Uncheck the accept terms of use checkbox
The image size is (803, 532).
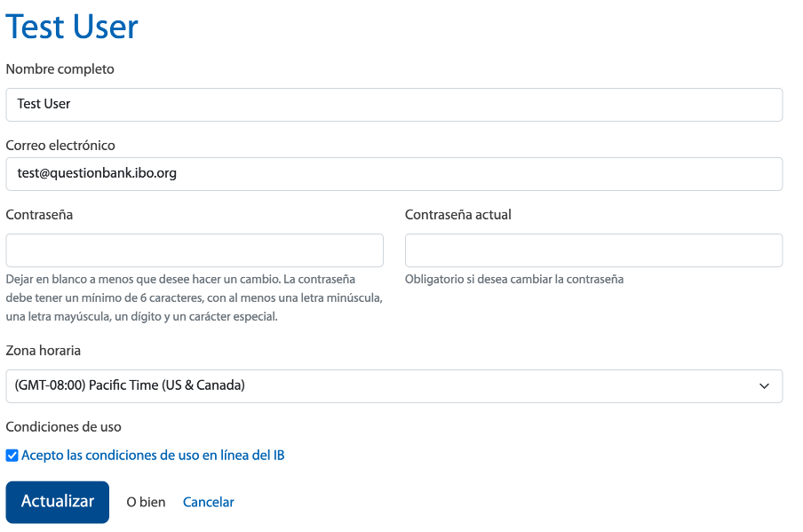(12, 456)
